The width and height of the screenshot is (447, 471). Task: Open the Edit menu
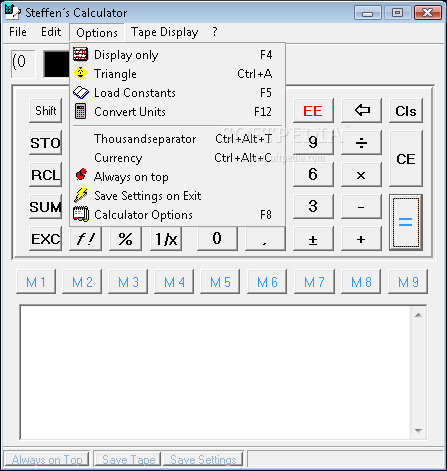(x=51, y=32)
